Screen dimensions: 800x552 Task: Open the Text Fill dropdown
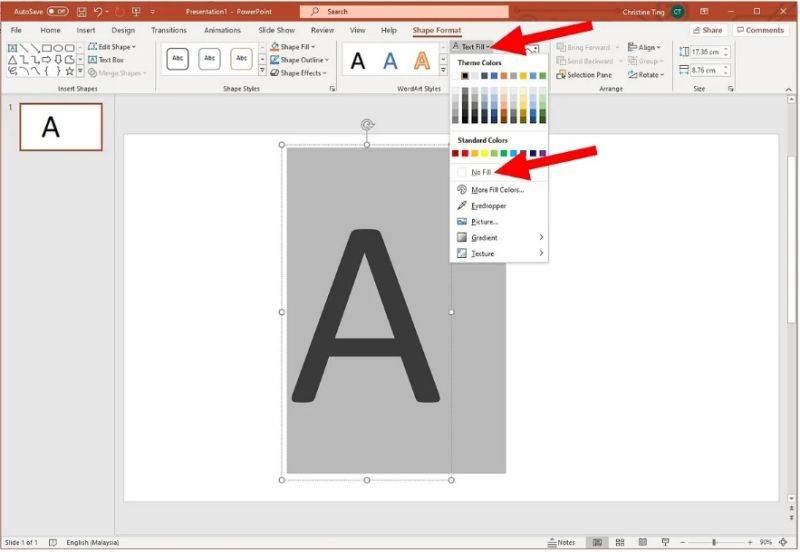click(471, 46)
